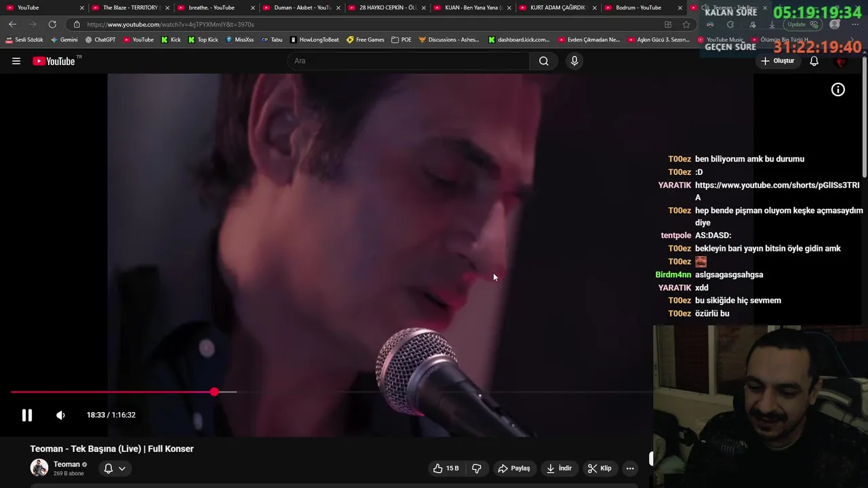Switch to KUAN - Ben Yana Yana tab
This screenshot has width=868, height=488.
pos(471,7)
